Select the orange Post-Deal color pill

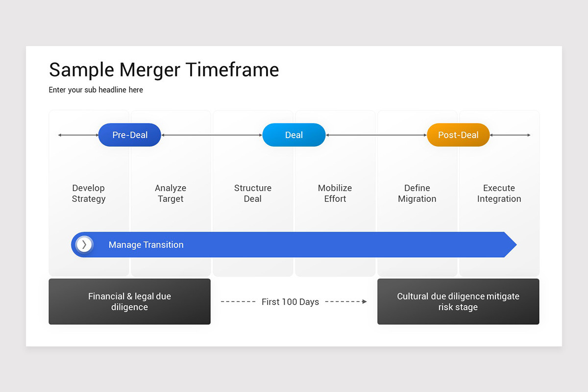[x=458, y=135]
